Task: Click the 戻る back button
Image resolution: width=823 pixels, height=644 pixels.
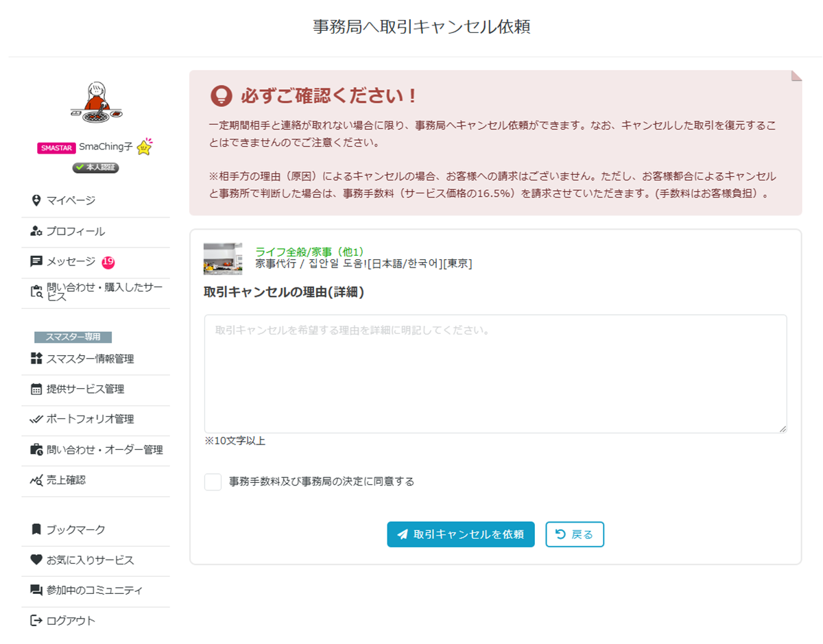Action: click(x=575, y=534)
